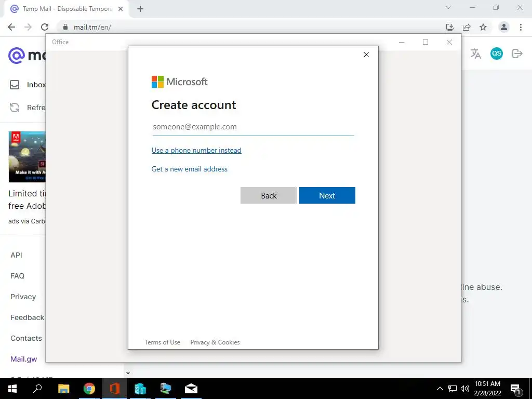Screen dimensions: 532x399
Task: Open a new Chrome tab
Action: (x=140, y=9)
